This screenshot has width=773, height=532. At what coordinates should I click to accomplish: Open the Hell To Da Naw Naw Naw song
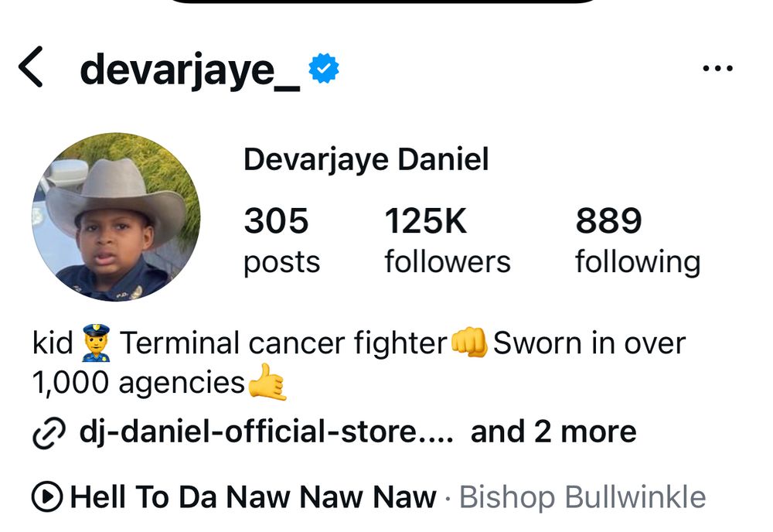point(253,496)
